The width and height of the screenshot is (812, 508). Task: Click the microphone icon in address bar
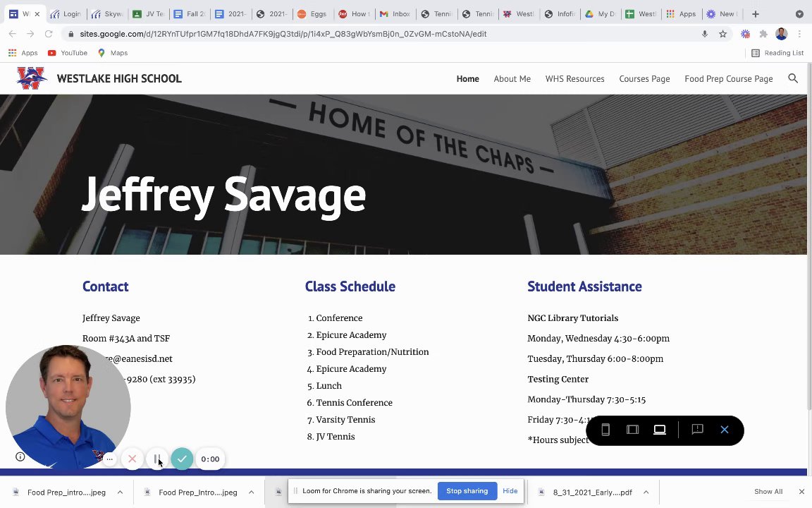[705, 34]
